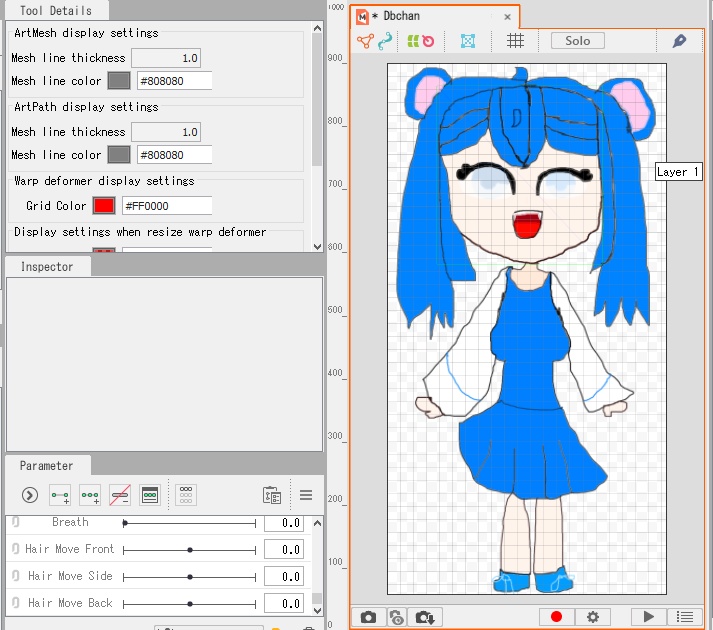This screenshot has height=630, width=713.
Task: Click the Solo button
Action: 577,41
